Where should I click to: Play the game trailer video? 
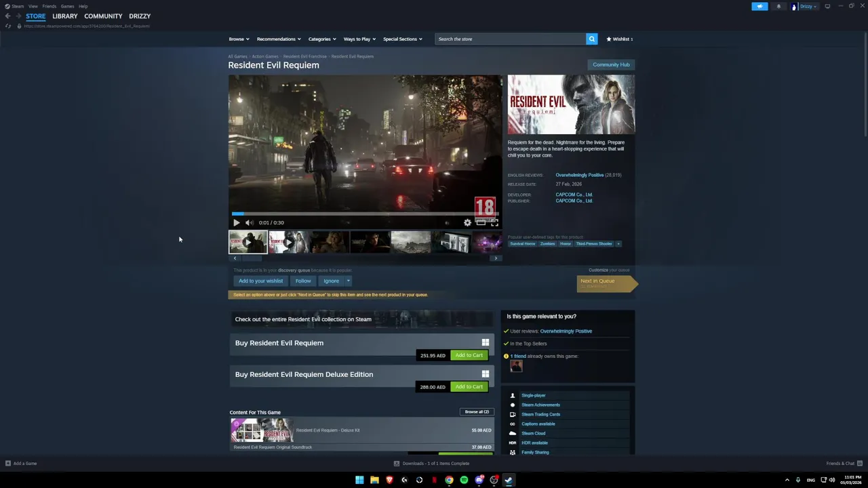click(236, 222)
